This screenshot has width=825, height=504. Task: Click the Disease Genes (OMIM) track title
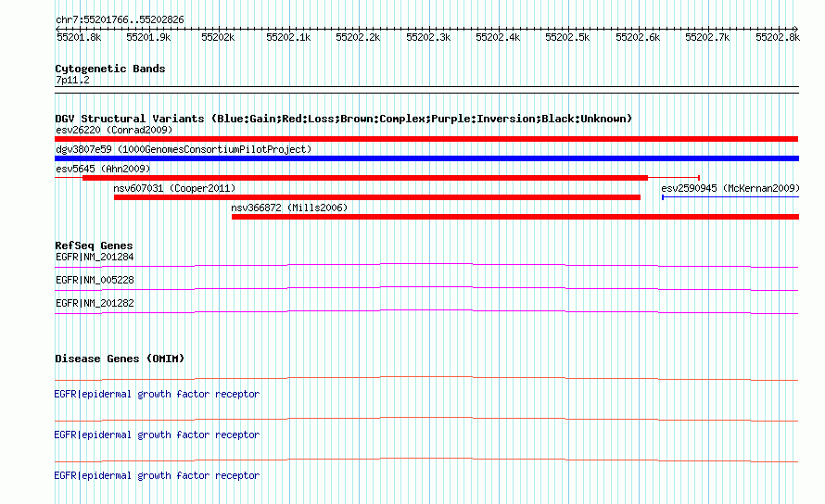(x=120, y=359)
